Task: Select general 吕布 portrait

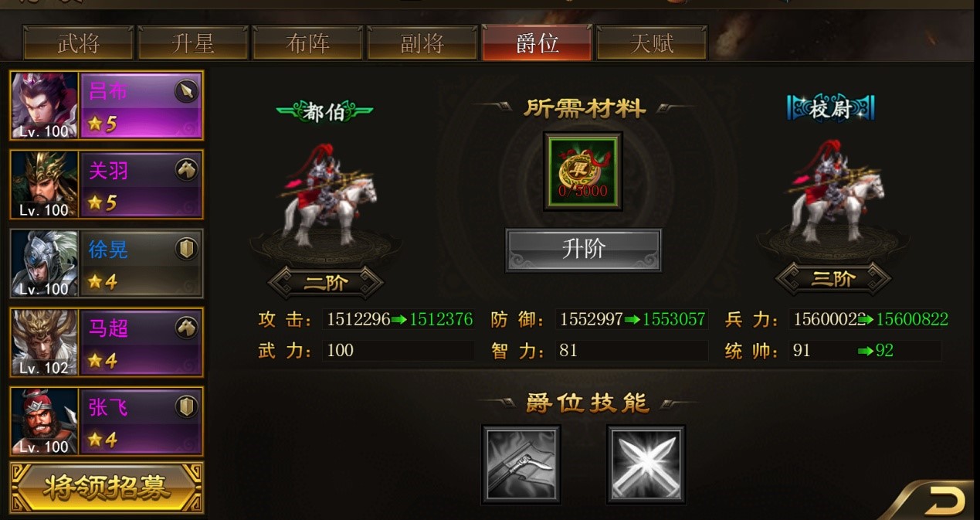Action: pos(45,106)
